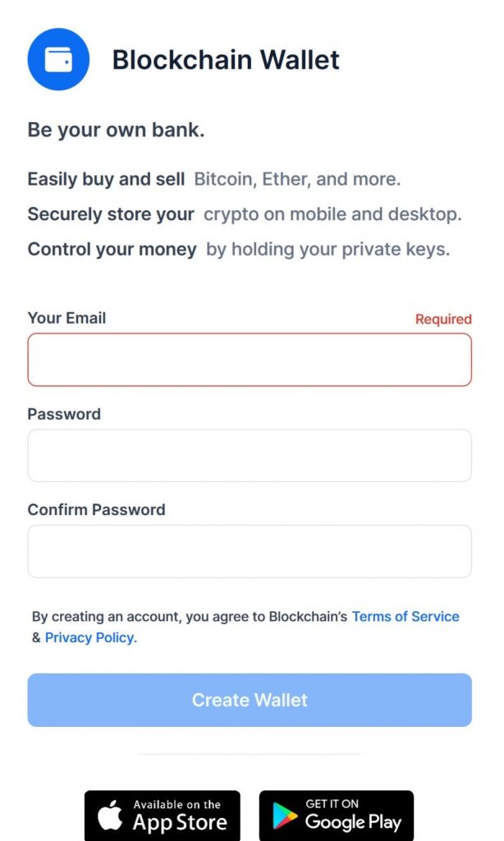This screenshot has height=841, width=504.
Task: Click the blue wallet logo icon
Action: click(x=58, y=59)
